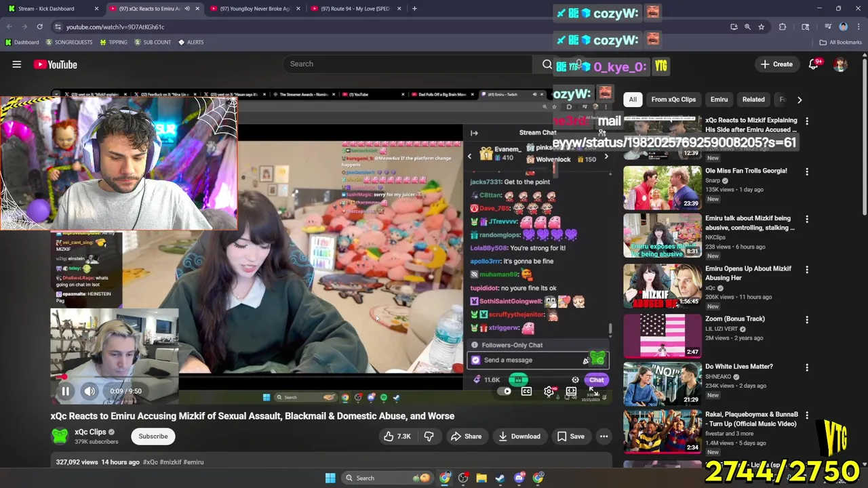Open the xQc Clips channel name link

pyautogui.click(x=90, y=432)
